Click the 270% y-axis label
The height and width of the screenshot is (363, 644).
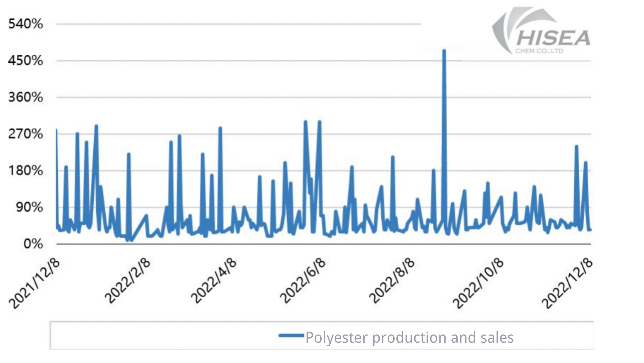tap(26, 134)
